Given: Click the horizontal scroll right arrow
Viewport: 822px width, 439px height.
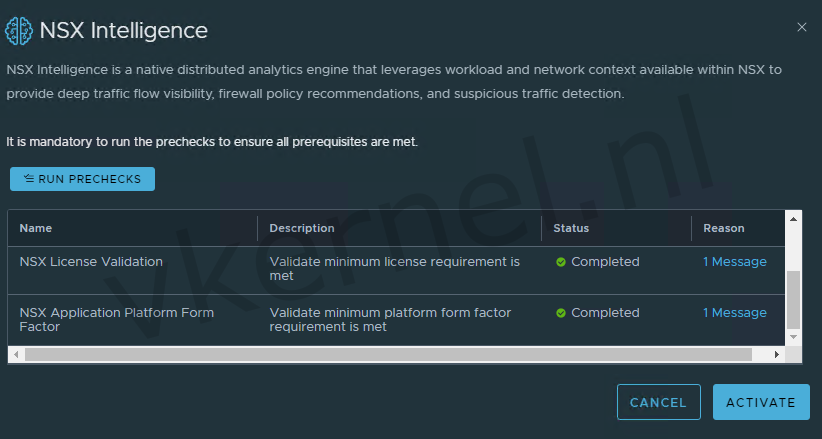Looking at the screenshot, I should pos(777,355).
